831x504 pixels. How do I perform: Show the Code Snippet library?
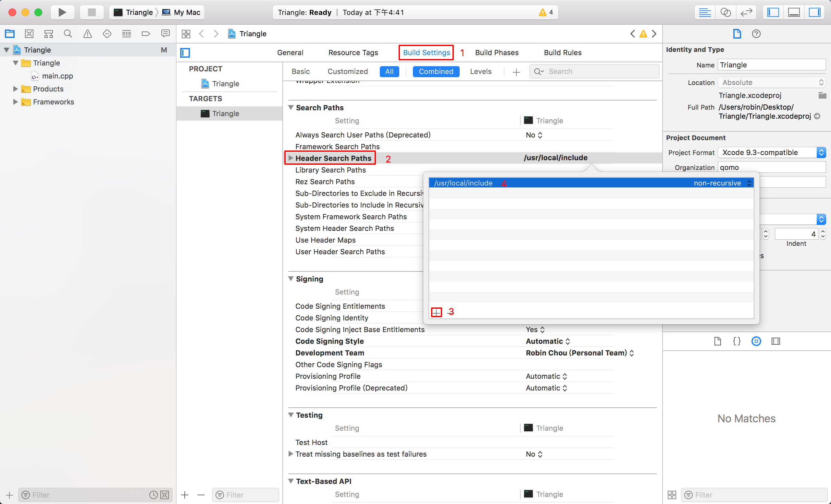point(737,341)
